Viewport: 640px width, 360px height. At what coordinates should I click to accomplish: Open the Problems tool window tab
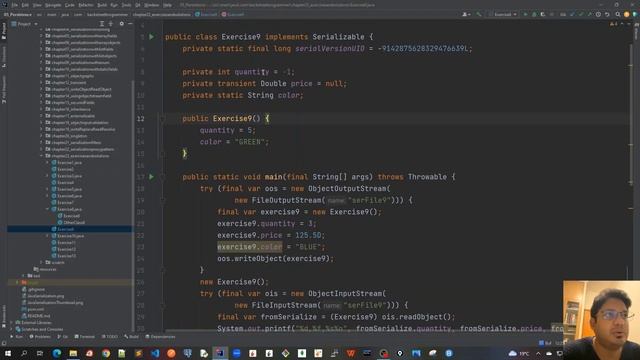click(40, 337)
